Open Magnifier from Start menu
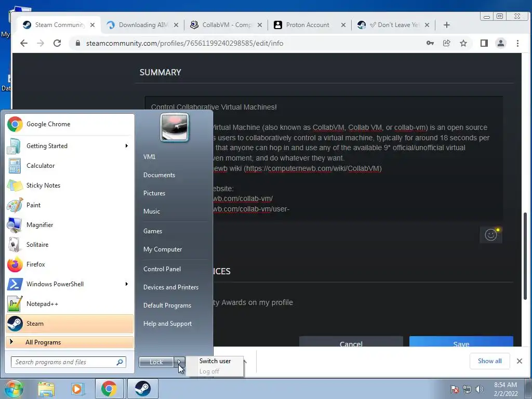The image size is (532, 399). point(70,225)
